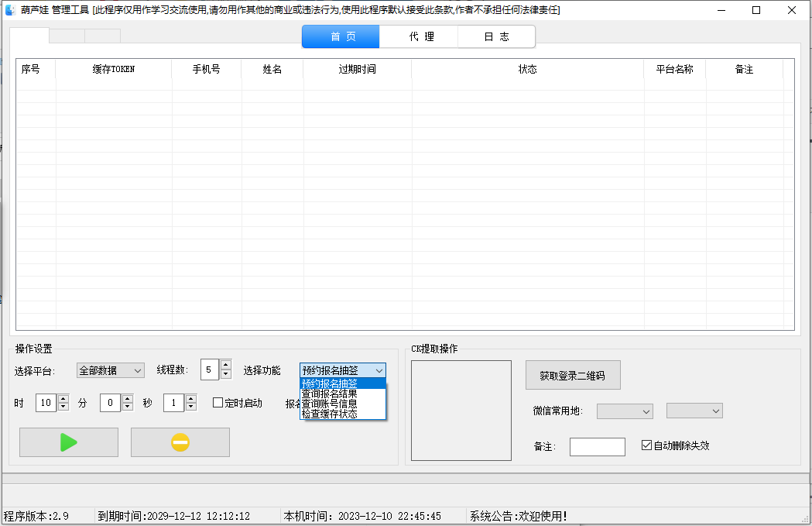Choose 检查缓存状态 option
This screenshot has width=812, height=526.
[330, 414]
